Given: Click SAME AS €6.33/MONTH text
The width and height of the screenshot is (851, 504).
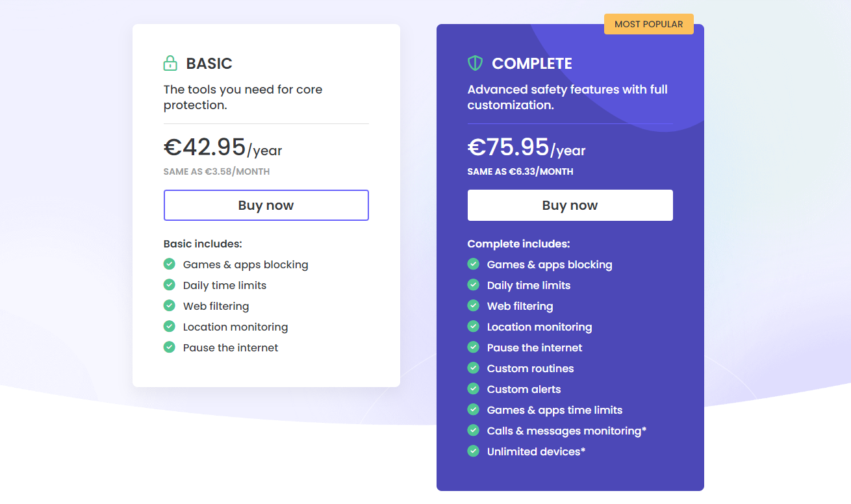Looking at the screenshot, I should pos(520,172).
